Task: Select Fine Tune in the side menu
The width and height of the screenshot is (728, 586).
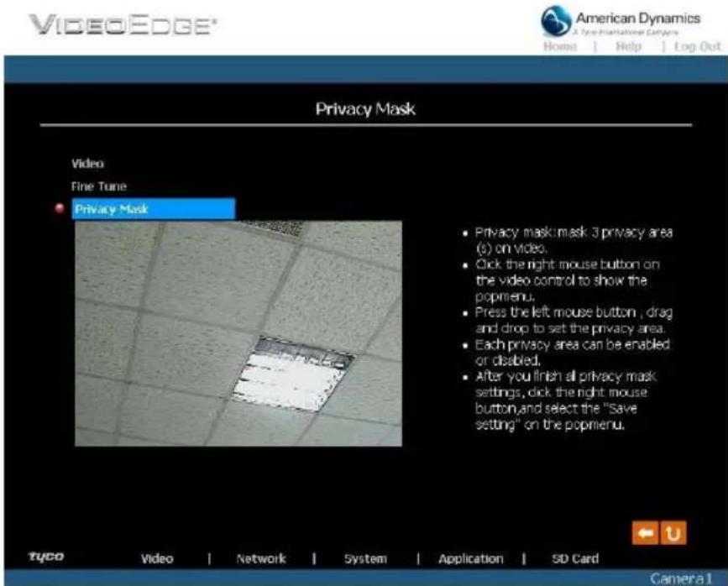Action: (x=99, y=186)
